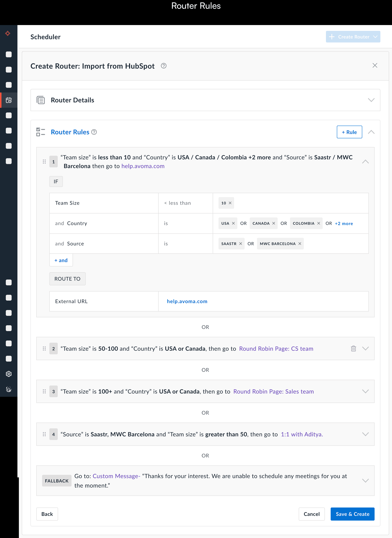
Task: Open settings gear icon in sidebar
Action: (x=9, y=374)
